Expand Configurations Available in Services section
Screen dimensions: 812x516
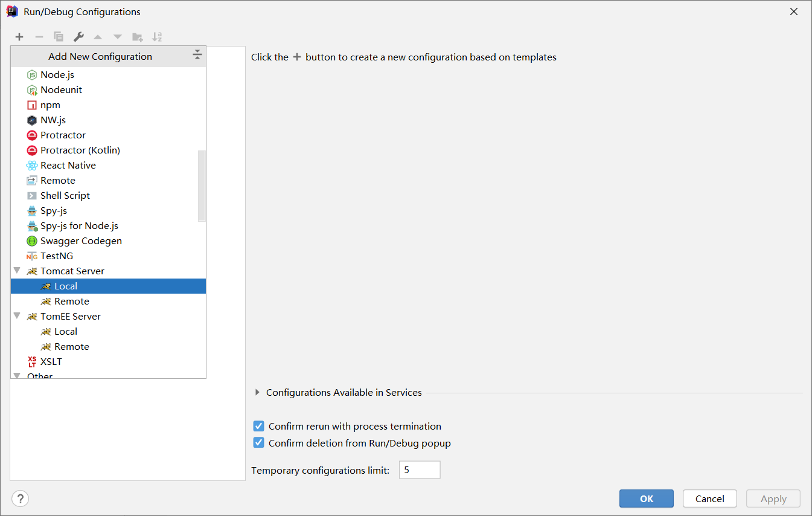click(x=258, y=392)
